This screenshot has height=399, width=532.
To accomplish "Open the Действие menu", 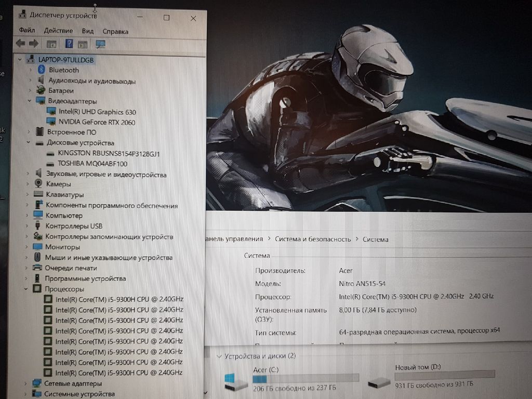I will pyautogui.click(x=58, y=31).
